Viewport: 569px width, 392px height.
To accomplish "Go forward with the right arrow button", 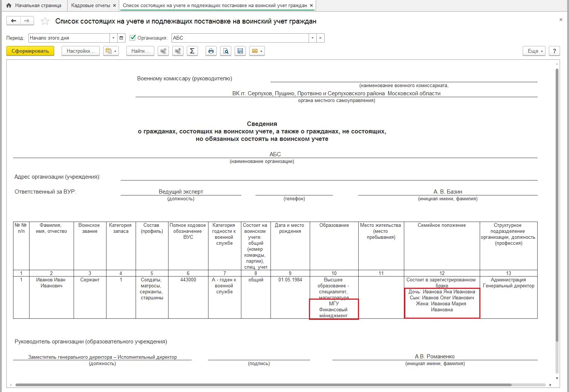I will (x=27, y=21).
